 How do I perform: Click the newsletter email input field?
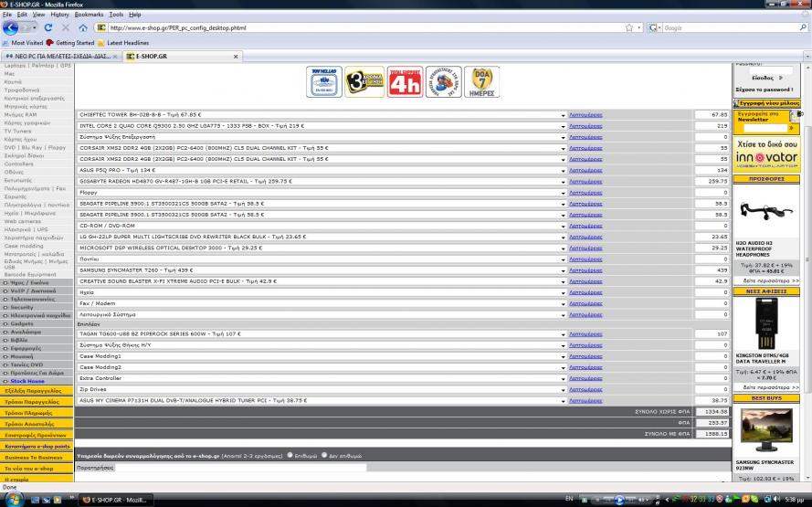coord(765,127)
